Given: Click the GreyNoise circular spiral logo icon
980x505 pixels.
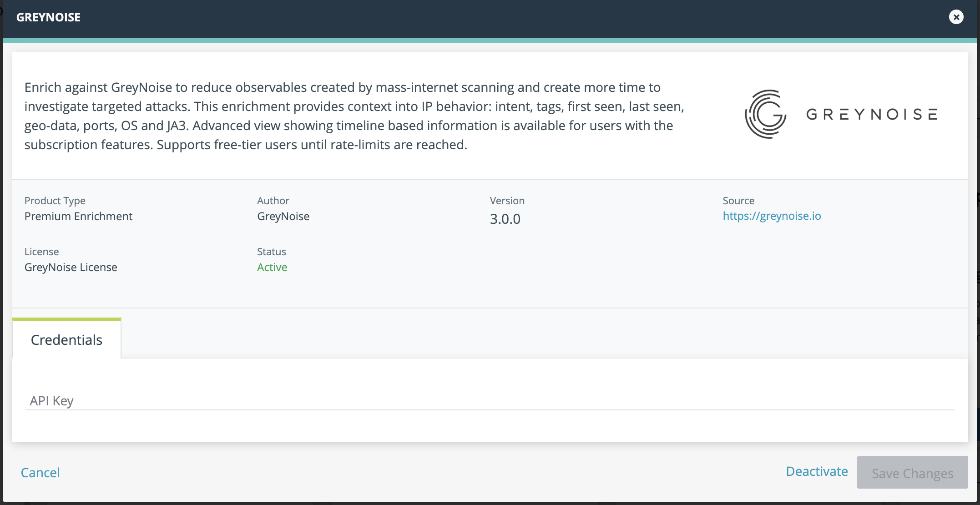Looking at the screenshot, I should click(x=766, y=114).
